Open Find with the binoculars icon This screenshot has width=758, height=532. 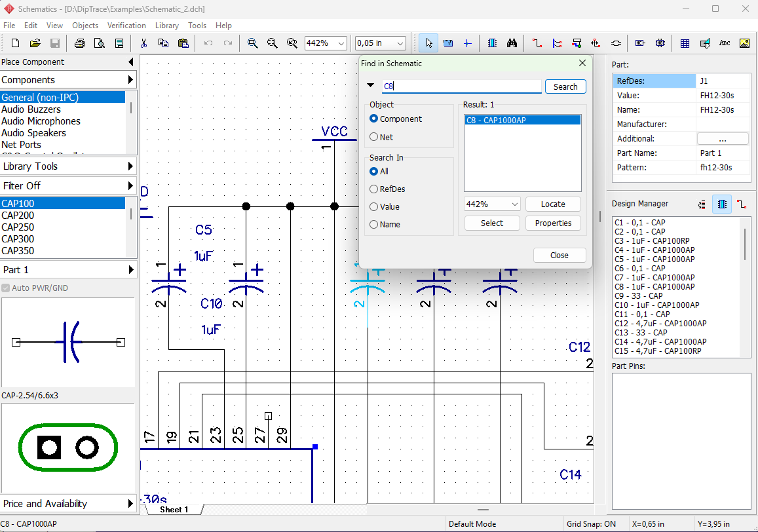pos(512,43)
